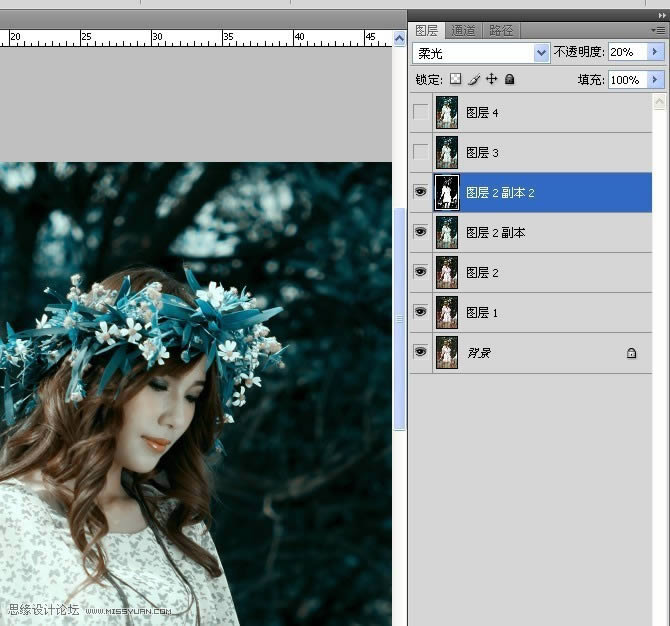Collapse the panel using double-arrow icon
Image resolution: width=670 pixels, height=626 pixels.
660,15
